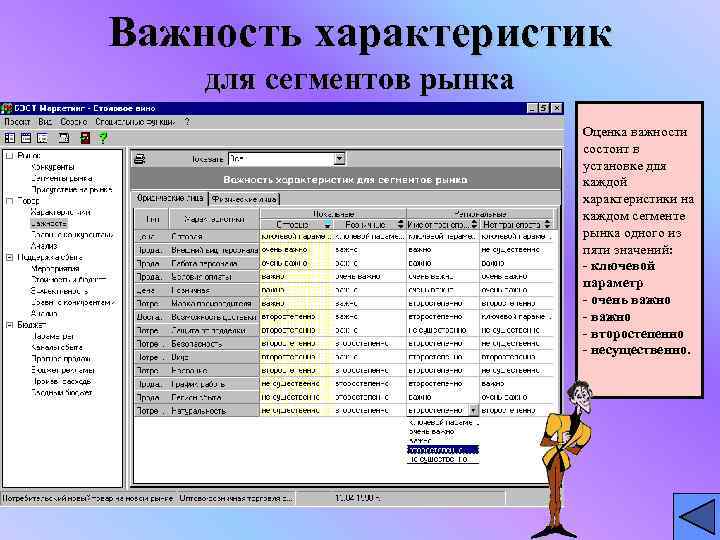
Task: Choose не существенно in the open dropdown list
Action: click(443, 459)
